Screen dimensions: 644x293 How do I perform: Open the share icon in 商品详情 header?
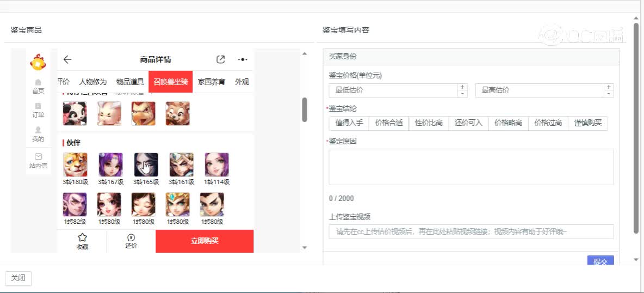(220, 60)
